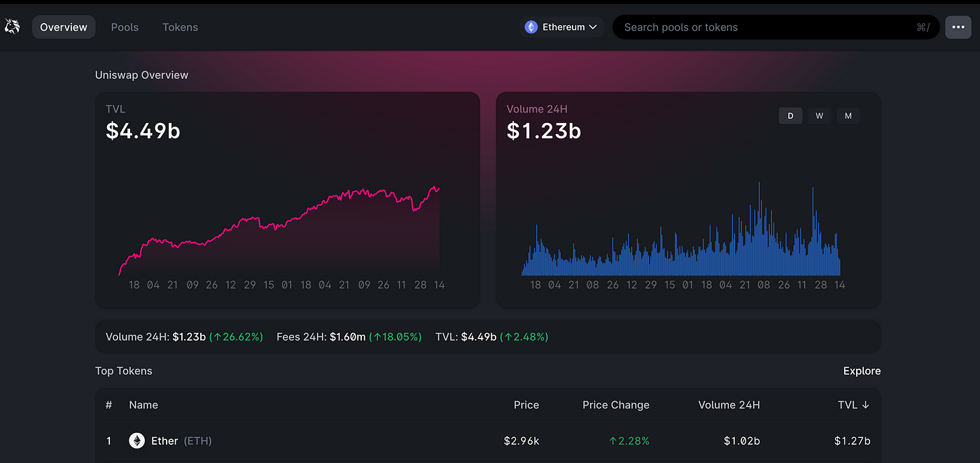Select the M monthly volume interval
The height and width of the screenshot is (463, 980).
(848, 116)
